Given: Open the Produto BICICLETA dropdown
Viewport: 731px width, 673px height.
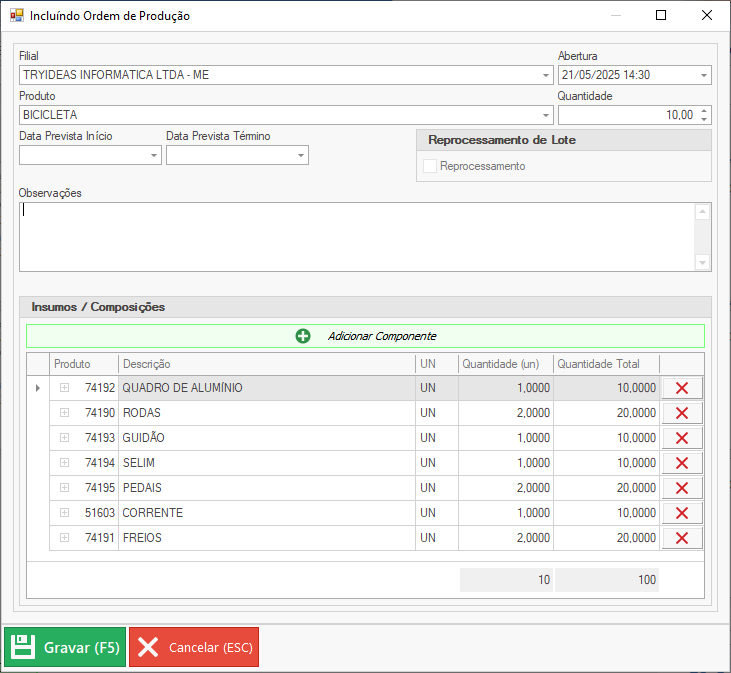Looking at the screenshot, I should pos(545,115).
